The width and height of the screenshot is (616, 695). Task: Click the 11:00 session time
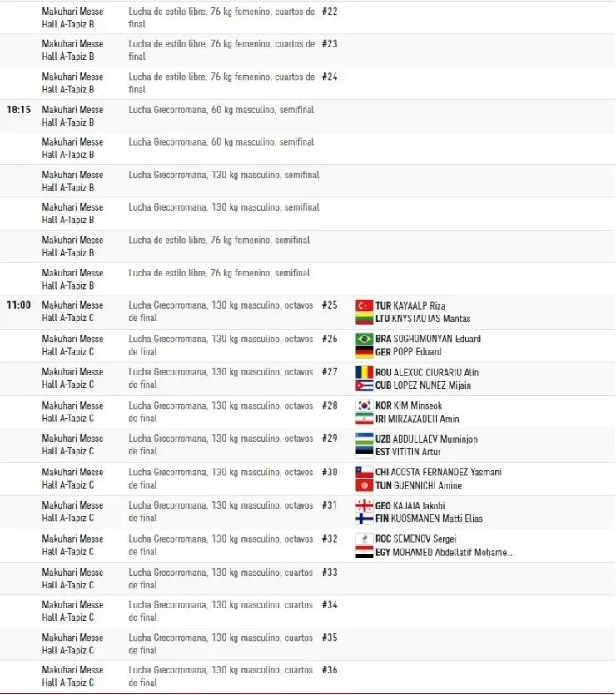19,305
